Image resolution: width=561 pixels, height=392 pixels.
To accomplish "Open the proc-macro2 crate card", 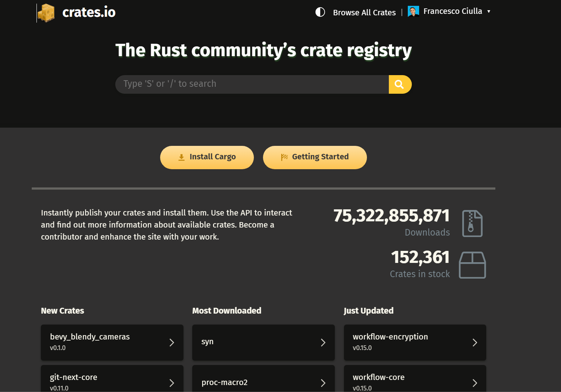I will 263,379.
